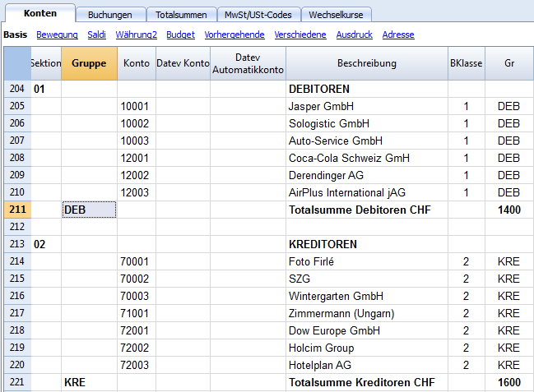Select the Auto-Service GmbH cell
The image size is (534, 392).
click(x=367, y=141)
